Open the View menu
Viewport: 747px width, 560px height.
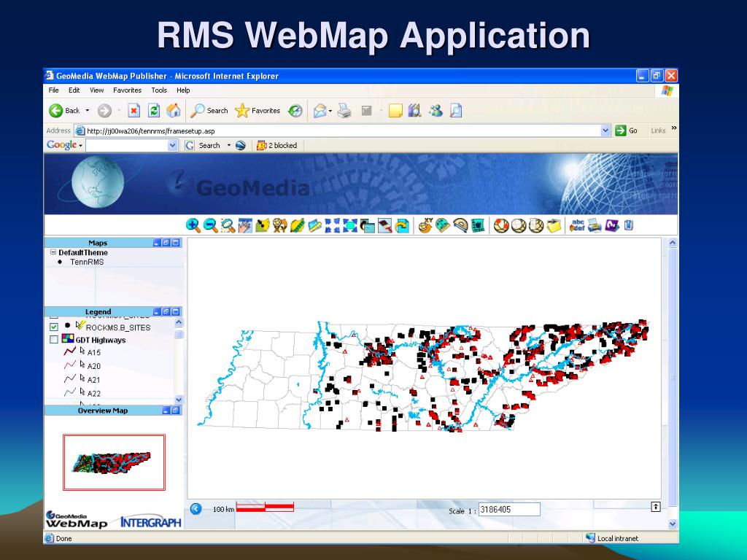96,90
